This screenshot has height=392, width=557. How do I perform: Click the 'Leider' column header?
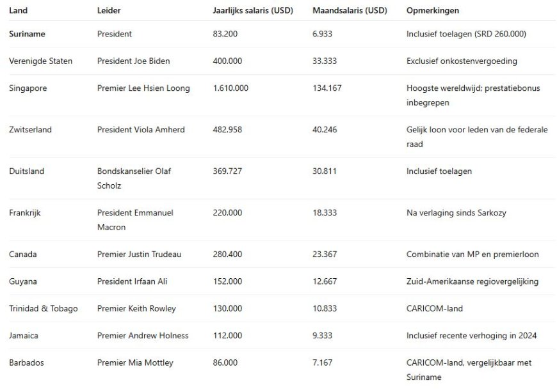[108, 11]
